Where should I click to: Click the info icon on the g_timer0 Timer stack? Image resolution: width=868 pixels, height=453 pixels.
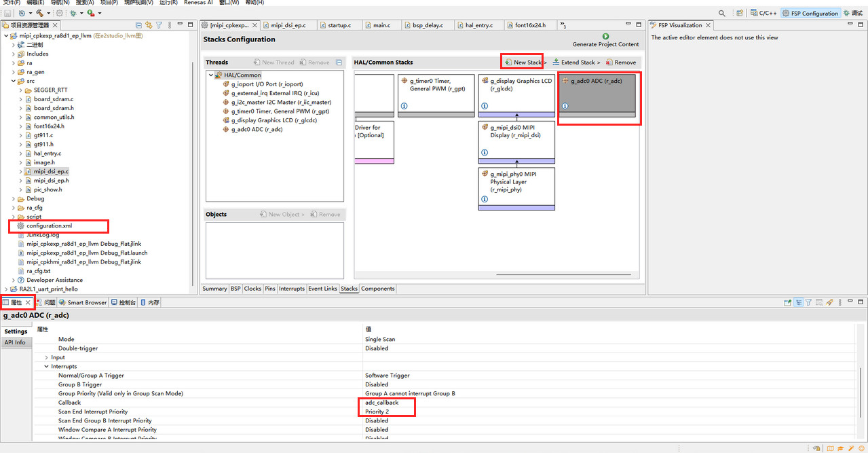pos(404,106)
